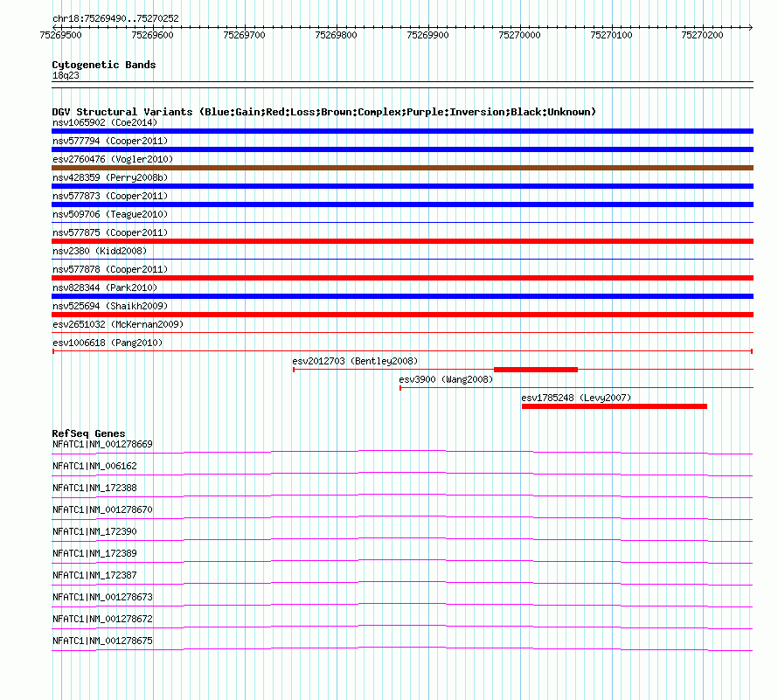The image size is (778, 700).
Task: Select the Cytogenetic Bands track title
Action: point(104,65)
